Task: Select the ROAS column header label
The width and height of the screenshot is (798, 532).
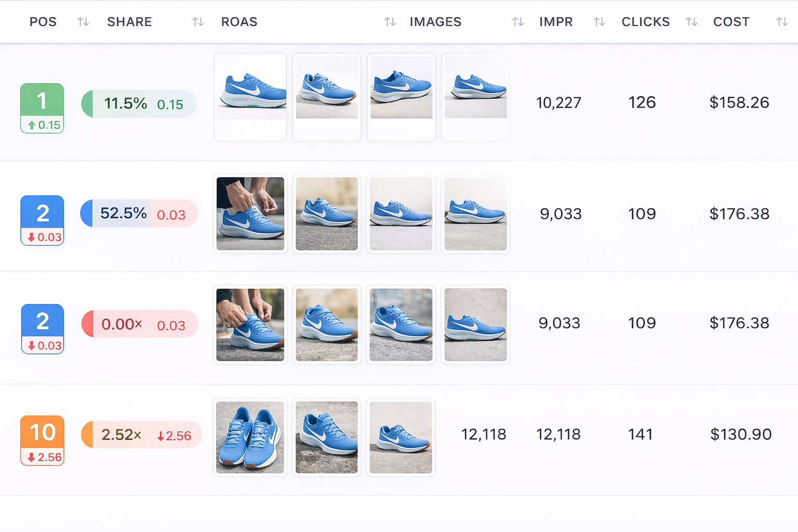Action: pyautogui.click(x=239, y=22)
